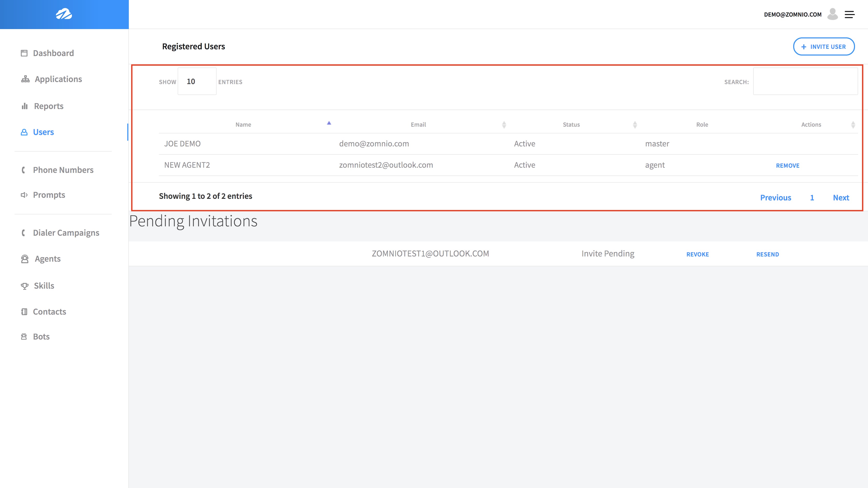This screenshot has height=488, width=868.
Task: Click REMOVE action for NEW AGENT2
Action: (787, 165)
